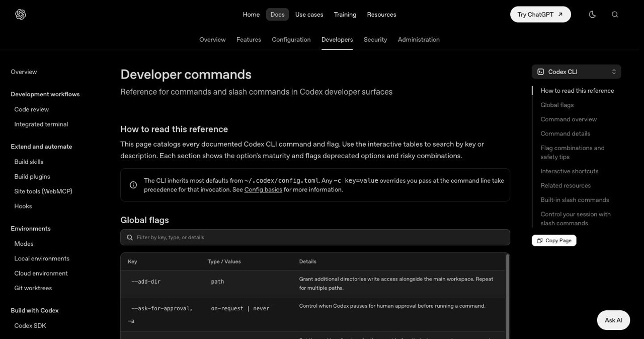Screen dimensions: 644x339
Task: Click the arrow in Try ChatGPT button
Action: [560, 15]
